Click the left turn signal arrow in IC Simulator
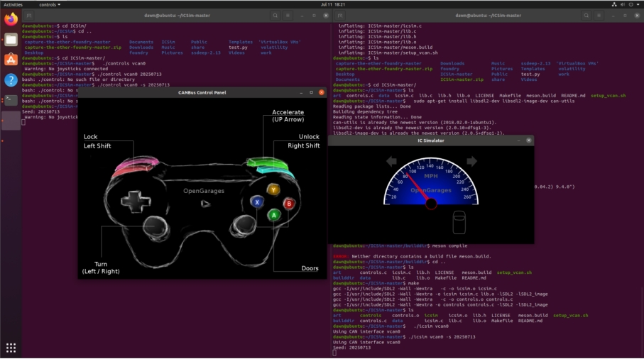The height and width of the screenshot is (359, 644). point(391,162)
